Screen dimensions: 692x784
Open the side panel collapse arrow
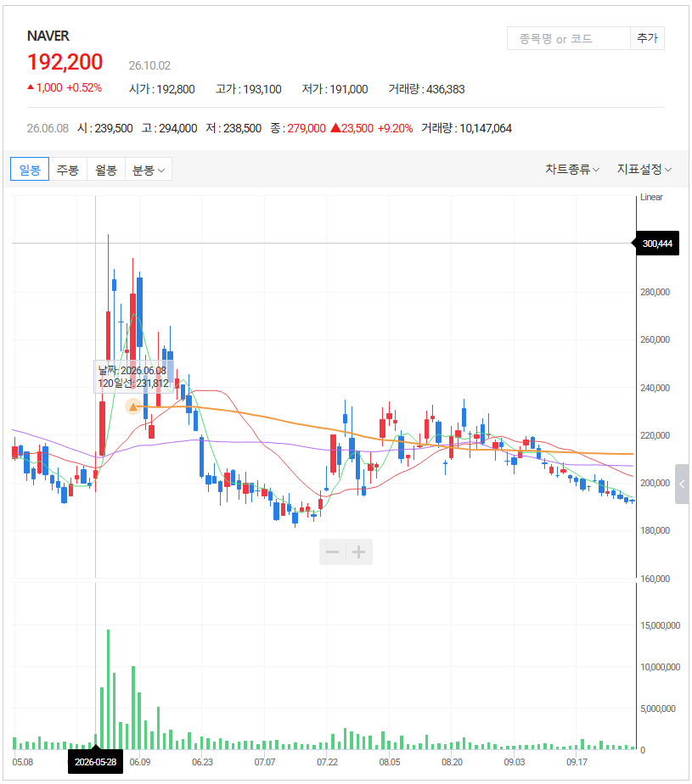tap(682, 484)
